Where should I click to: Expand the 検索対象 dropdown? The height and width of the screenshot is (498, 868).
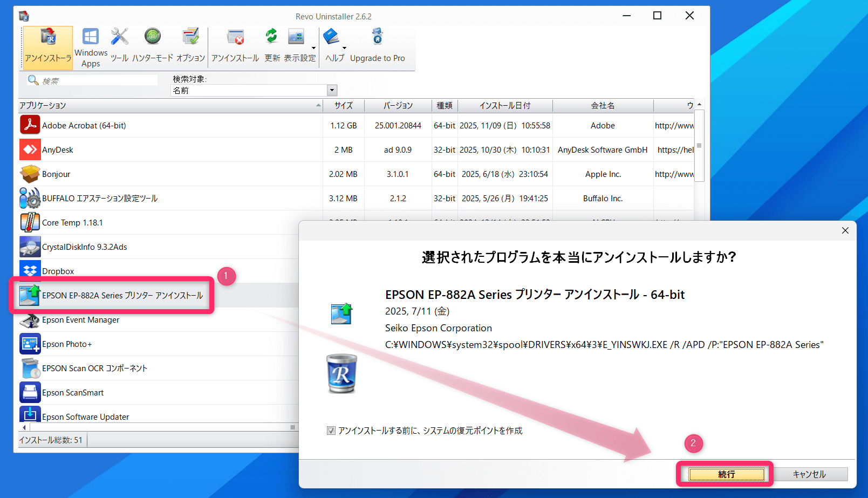click(332, 91)
